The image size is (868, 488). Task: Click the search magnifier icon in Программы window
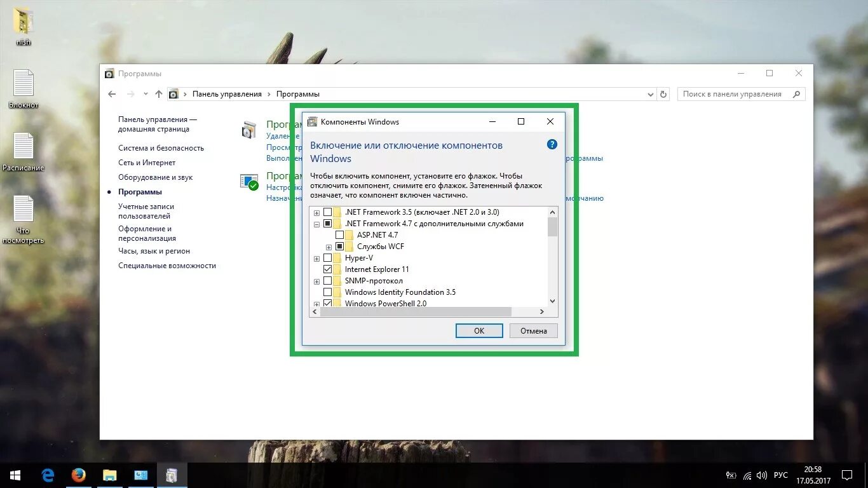pos(796,94)
